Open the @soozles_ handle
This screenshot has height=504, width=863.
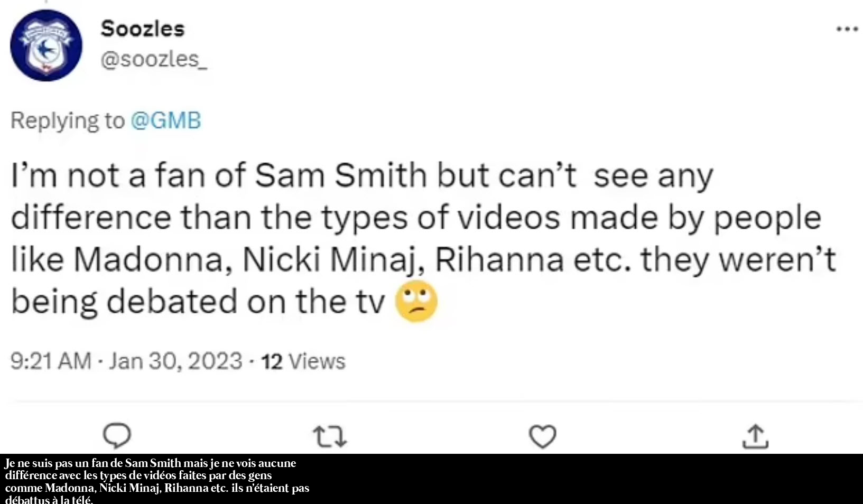(x=153, y=59)
